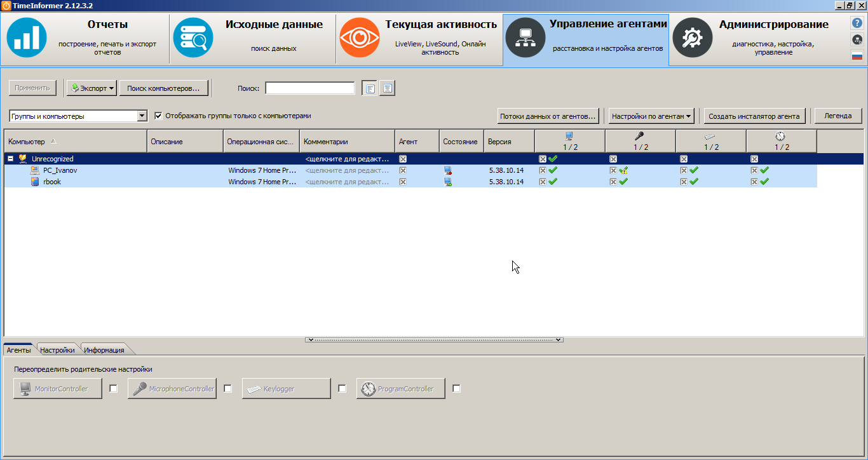Sort by the Компьютер column header
Viewport: 868px width, 460px height.
(x=76, y=142)
